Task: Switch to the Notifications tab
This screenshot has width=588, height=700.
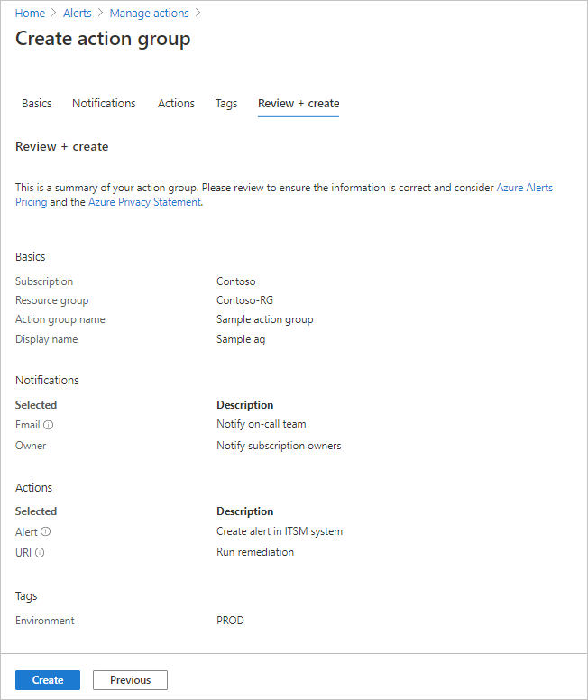Action: [104, 104]
